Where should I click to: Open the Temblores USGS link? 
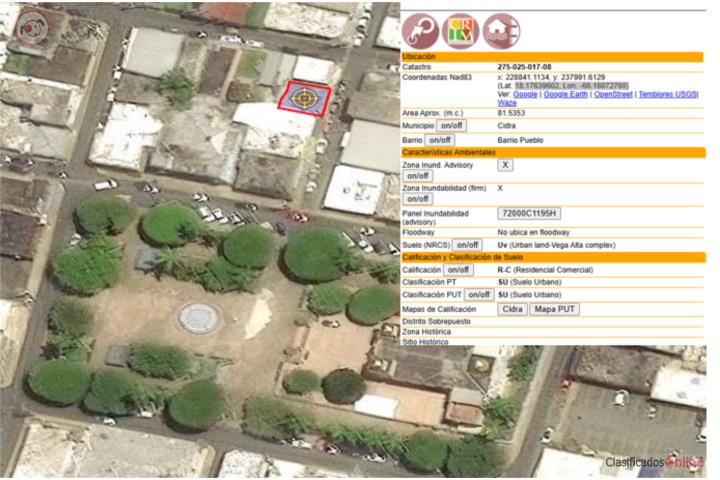coord(668,94)
